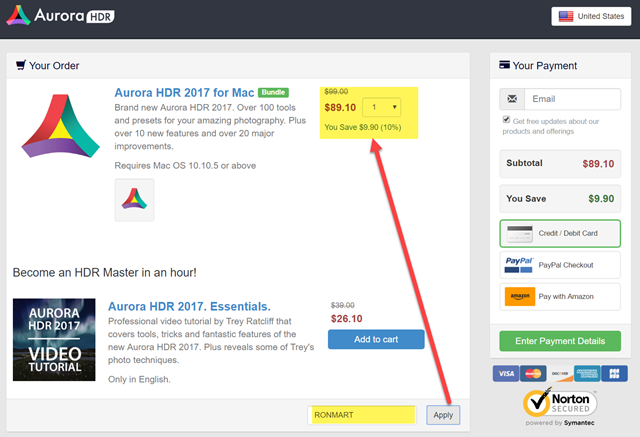
Task: Focus the Email input field
Action: (572, 99)
